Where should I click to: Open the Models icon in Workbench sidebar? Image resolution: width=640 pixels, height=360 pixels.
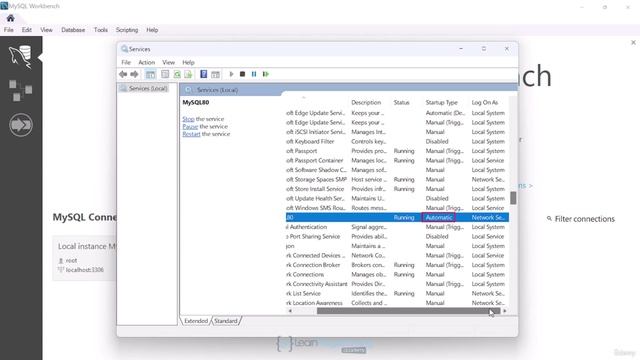[20, 90]
